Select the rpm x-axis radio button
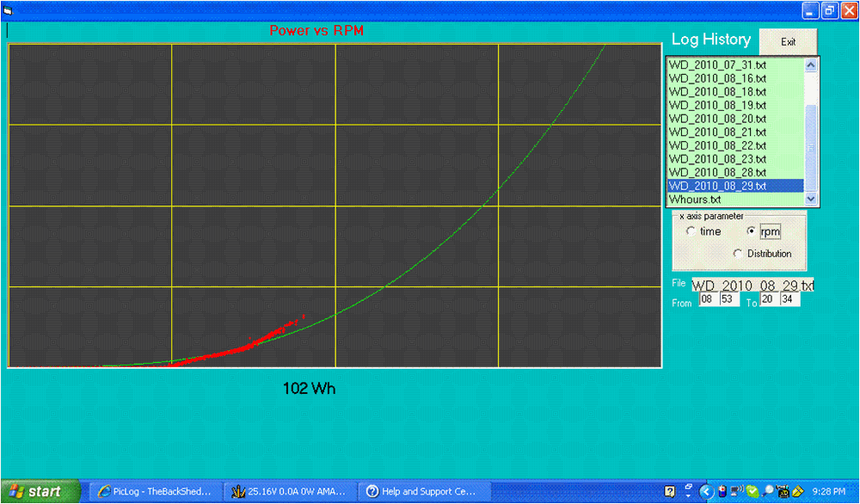Image resolution: width=860 pixels, height=504 pixels. [751, 232]
